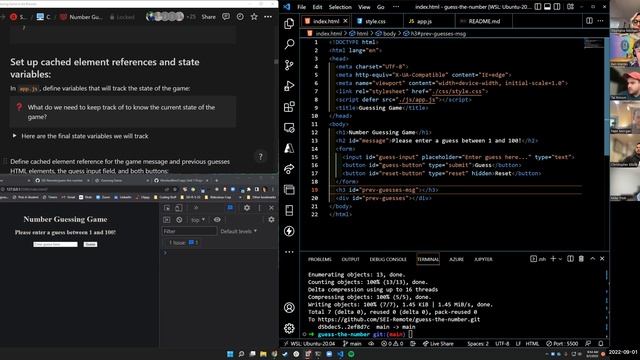640x360 pixels.
Task: Click WSL: Ubuntu-20.04 remote indicator
Action: 309,344
